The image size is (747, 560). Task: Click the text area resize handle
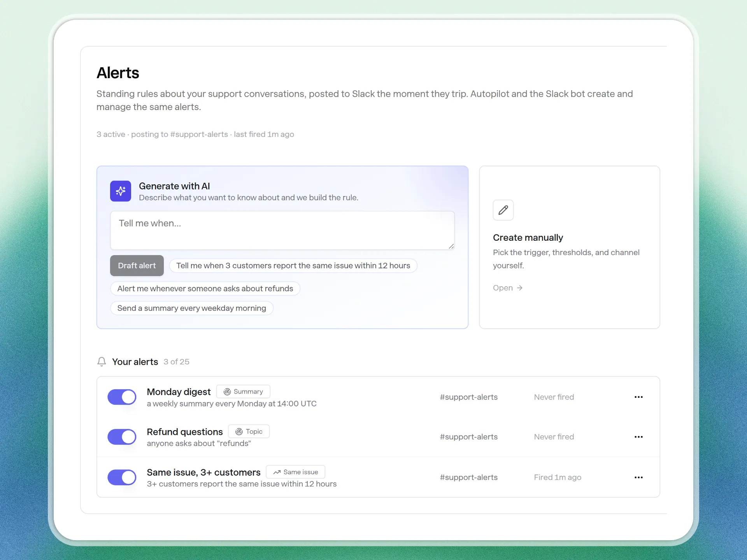(x=451, y=246)
